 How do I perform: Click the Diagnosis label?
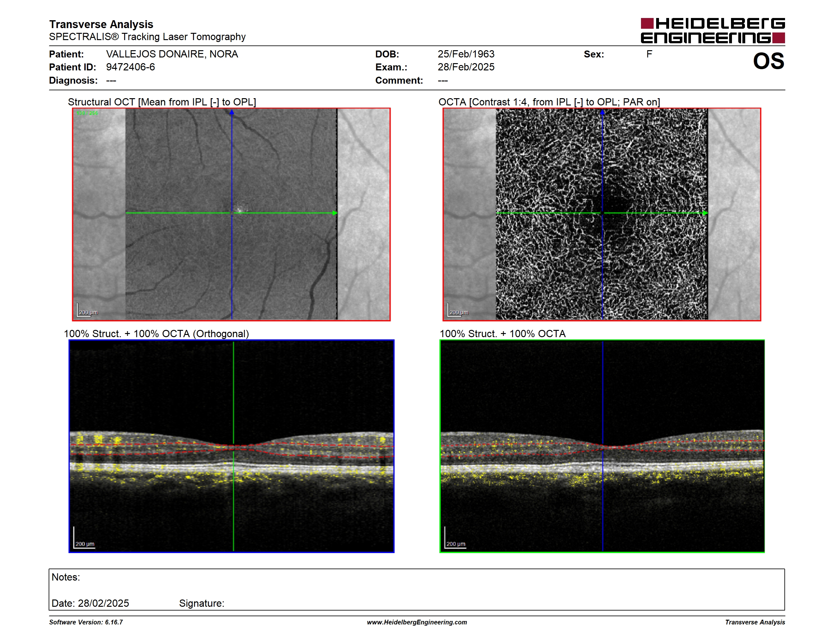(73, 80)
